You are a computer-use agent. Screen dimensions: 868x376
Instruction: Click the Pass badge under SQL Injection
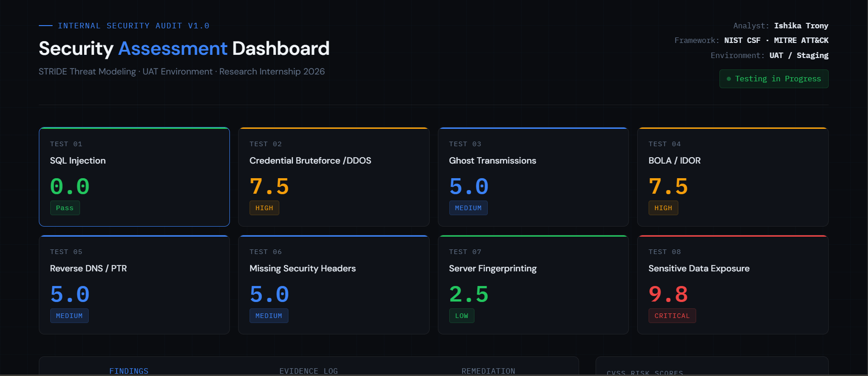tap(65, 208)
